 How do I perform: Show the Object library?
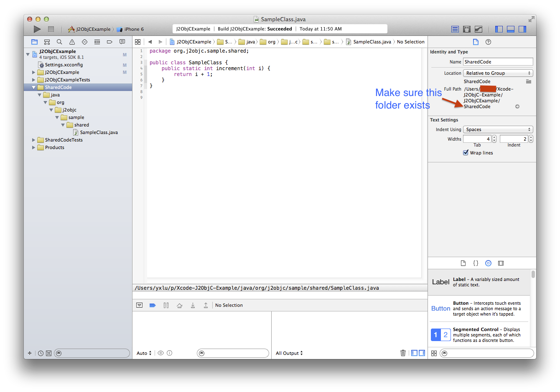pyautogui.click(x=488, y=263)
